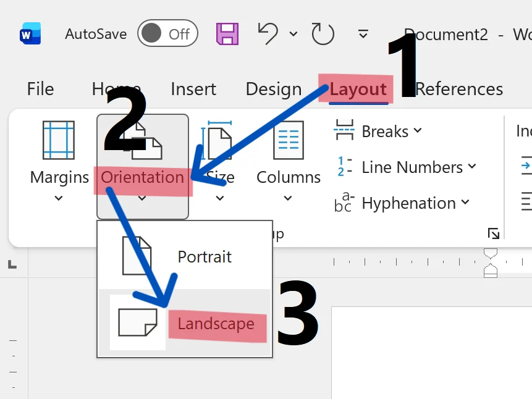Click the Columns layout icon

coord(289,140)
